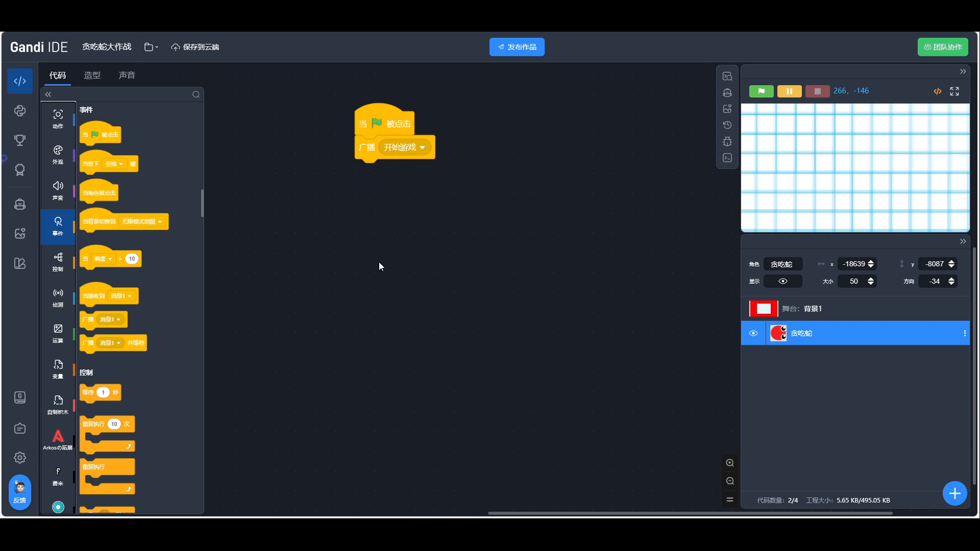
Task: Toggle stage code view icon
Action: pyautogui.click(x=938, y=91)
